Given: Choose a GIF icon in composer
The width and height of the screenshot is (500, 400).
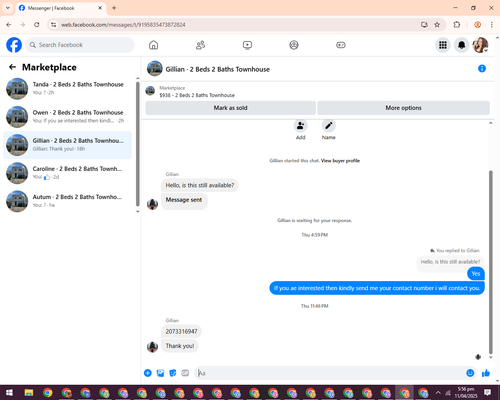Looking at the screenshot, I should click(185, 373).
